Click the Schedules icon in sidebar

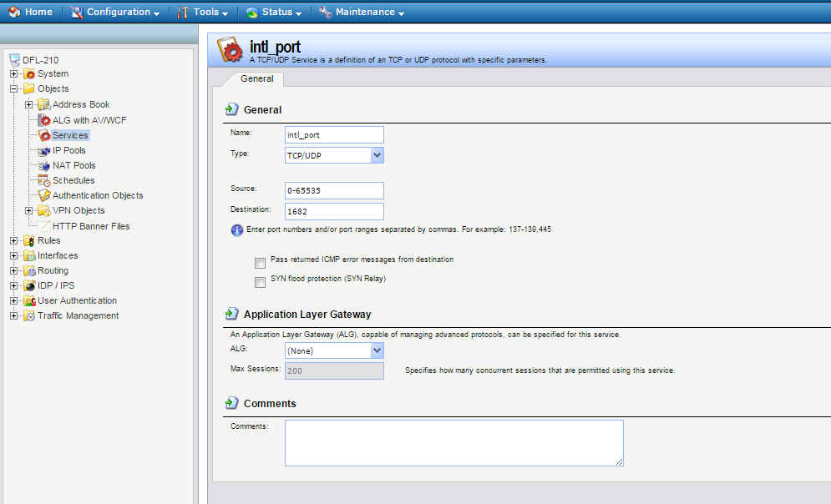44,180
